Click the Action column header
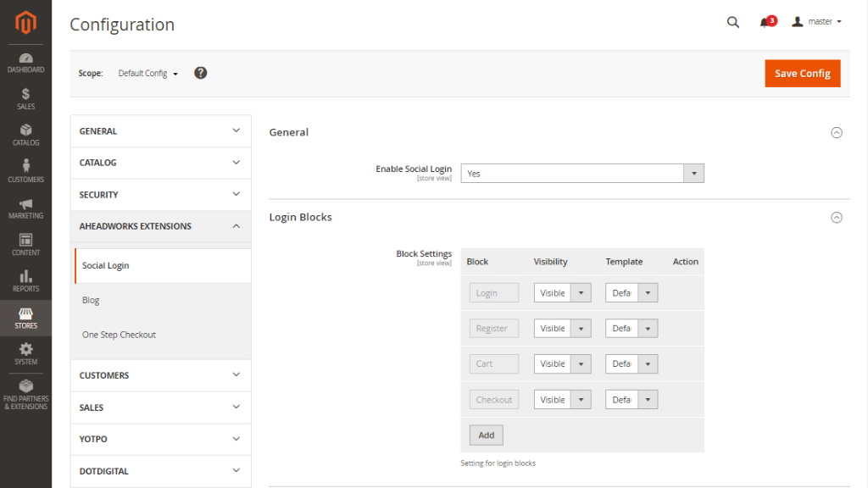The height and width of the screenshot is (488, 868). tap(685, 262)
